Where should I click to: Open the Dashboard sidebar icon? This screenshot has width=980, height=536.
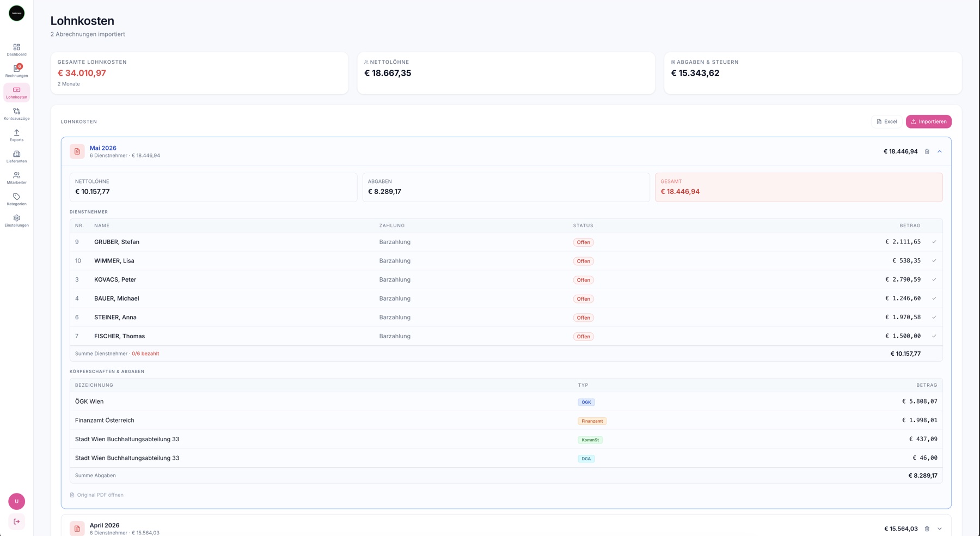tap(16, 50)
